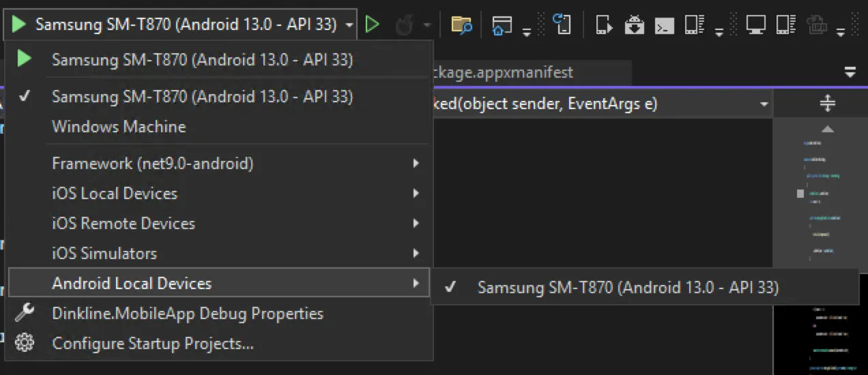Screen dimensions: 868x375
Task: Click the wrench icon beside Debug Properties
Action: pyautogui.click(x=25, y=313)
